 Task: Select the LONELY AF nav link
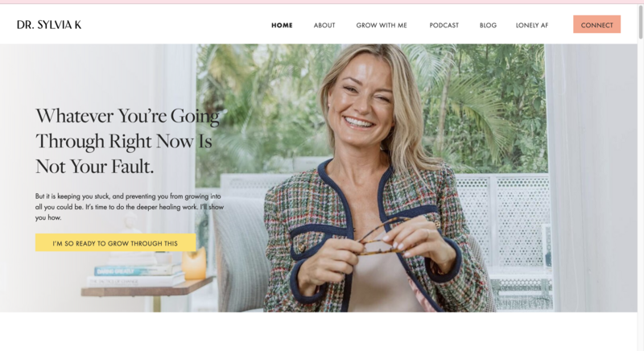click(x=532, y=25)
